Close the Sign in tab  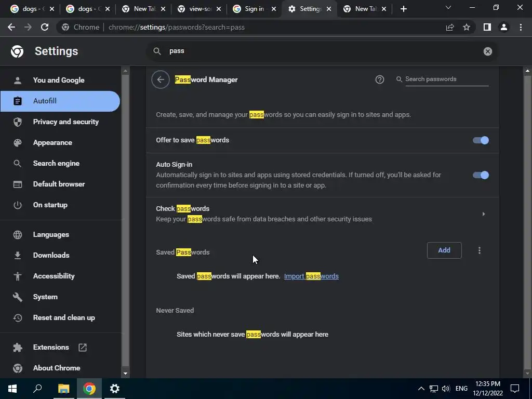point(273,9)
